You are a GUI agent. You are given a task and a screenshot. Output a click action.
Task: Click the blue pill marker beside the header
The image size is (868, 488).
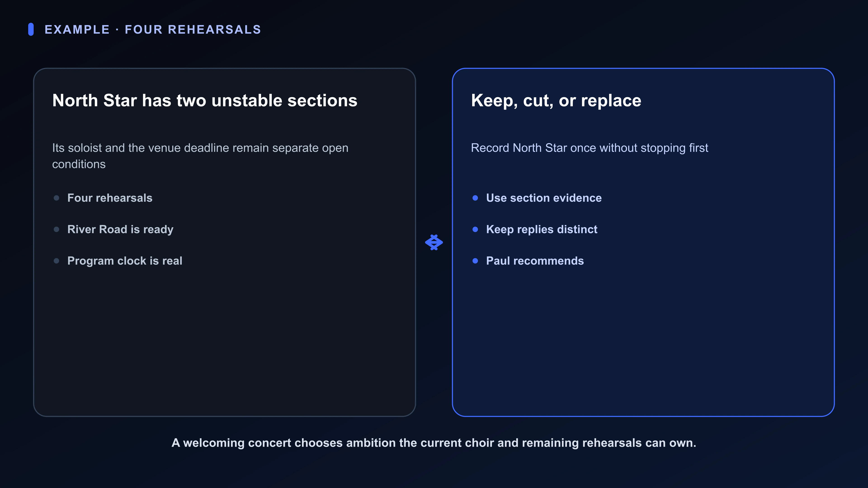(31, 29)
